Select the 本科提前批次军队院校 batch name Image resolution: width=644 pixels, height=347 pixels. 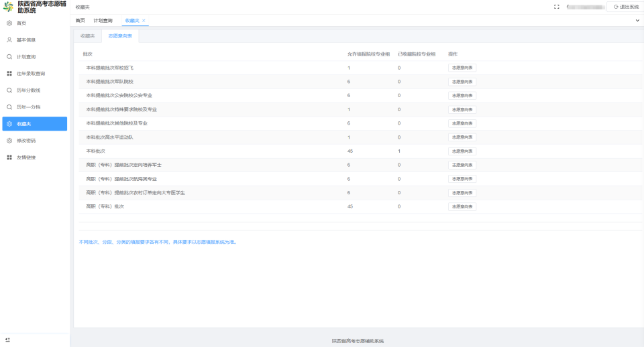(x=109, y=82)
